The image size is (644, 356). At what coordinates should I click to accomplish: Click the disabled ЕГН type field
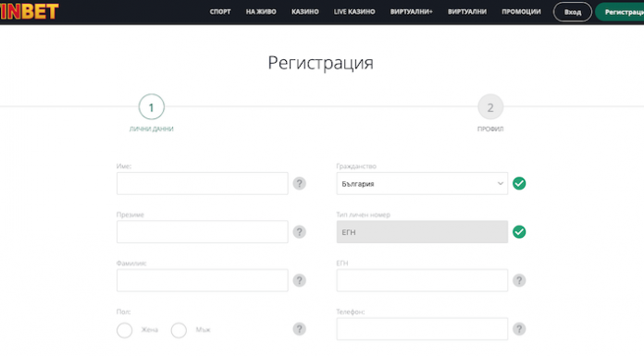click(x=422, y=232)
